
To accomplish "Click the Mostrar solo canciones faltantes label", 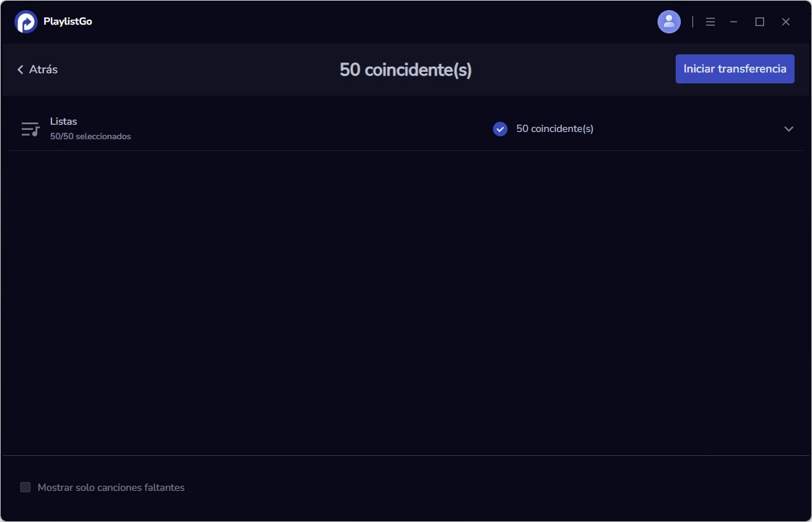I will [111, 487].
